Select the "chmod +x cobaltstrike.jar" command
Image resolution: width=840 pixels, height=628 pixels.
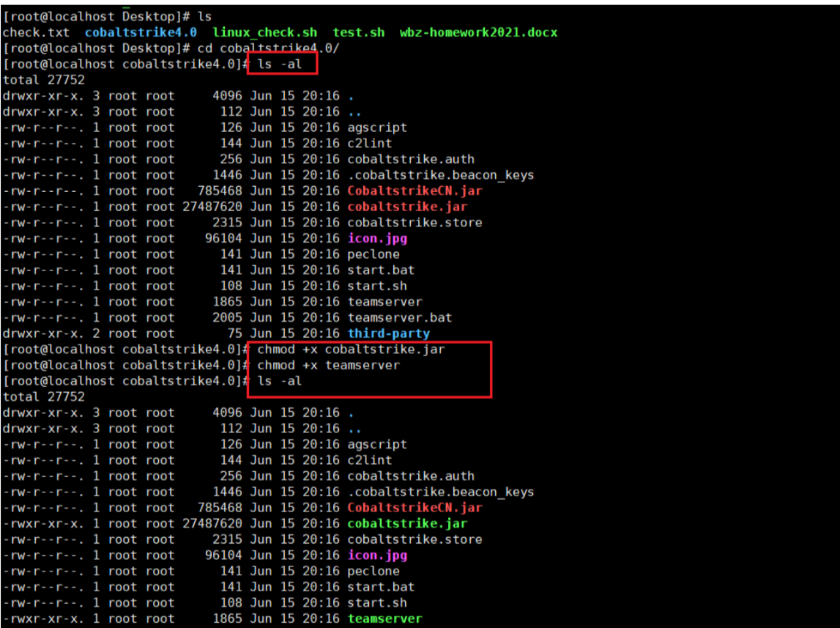(351, 350)
